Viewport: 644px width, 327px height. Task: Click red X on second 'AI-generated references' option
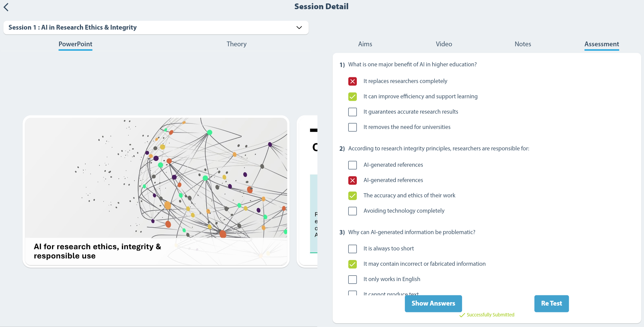point(352,180)
